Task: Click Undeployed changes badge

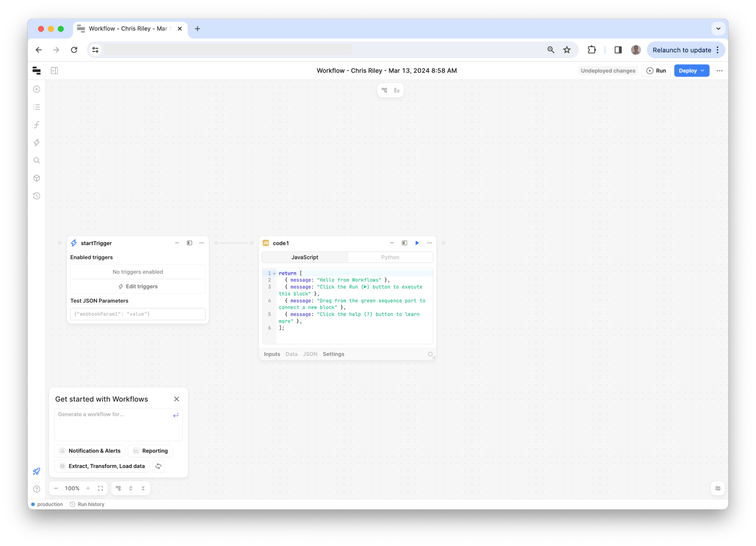Action: tap(608, 71)
